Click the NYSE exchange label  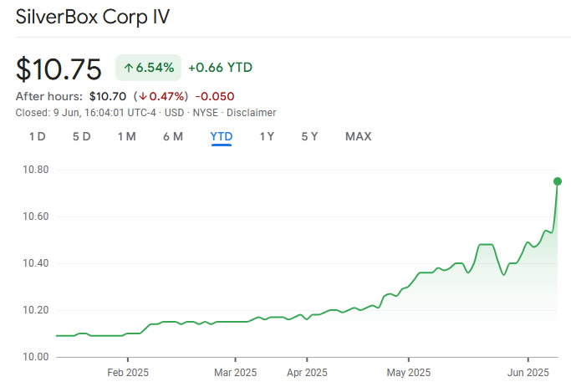[x=206, y=113]
